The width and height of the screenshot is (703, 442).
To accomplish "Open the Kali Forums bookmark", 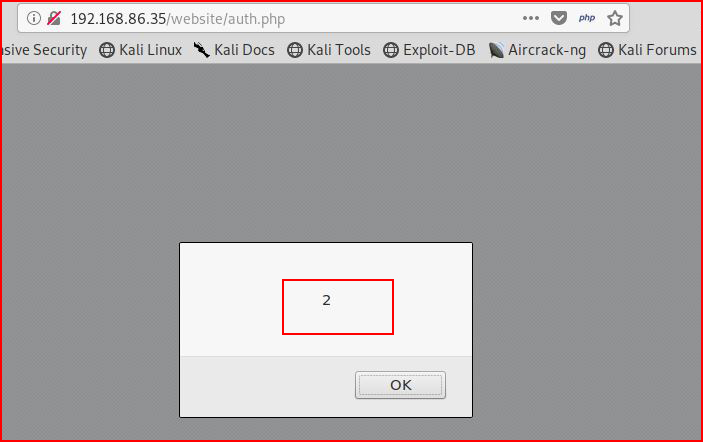I will 647,50.
